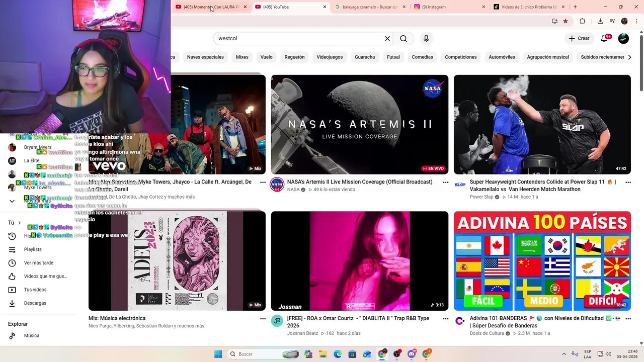Open the Mix Música electrónica thumbnail
644x362 pixels.
[x=177, y=261]
